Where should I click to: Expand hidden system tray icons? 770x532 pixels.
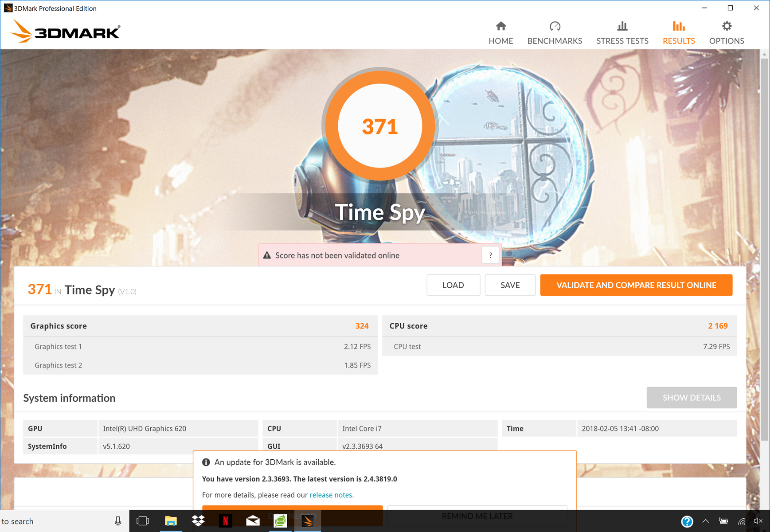[x=705, y=521]
